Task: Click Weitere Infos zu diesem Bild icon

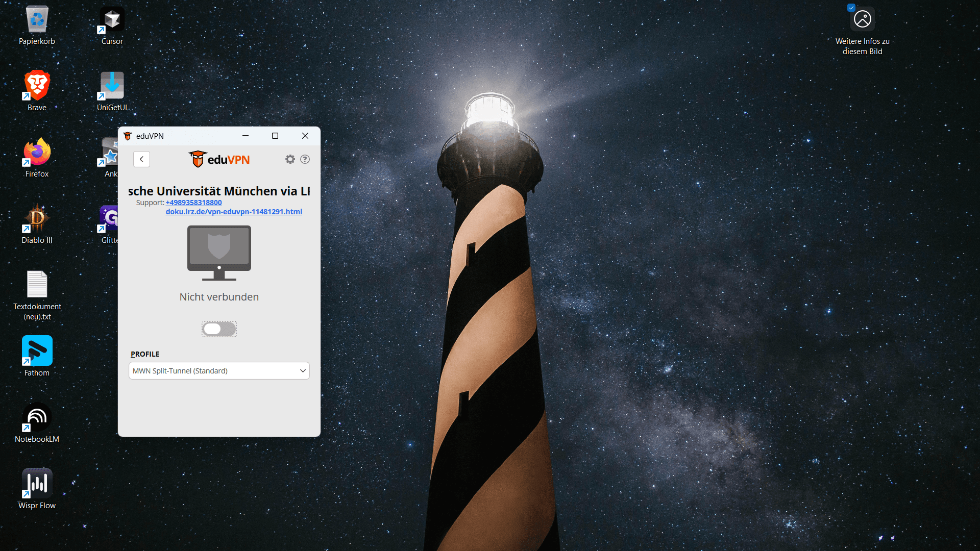Action: point(863,30)
